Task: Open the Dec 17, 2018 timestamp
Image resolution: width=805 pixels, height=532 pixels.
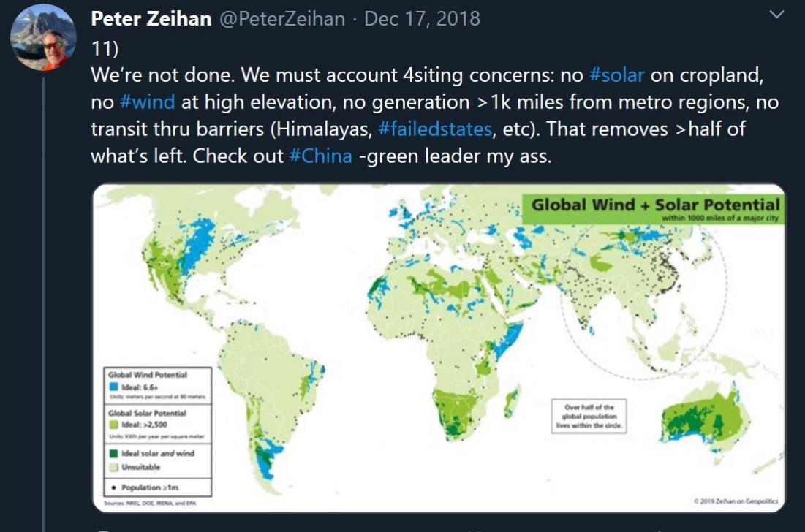Action: tap(422, 18)
